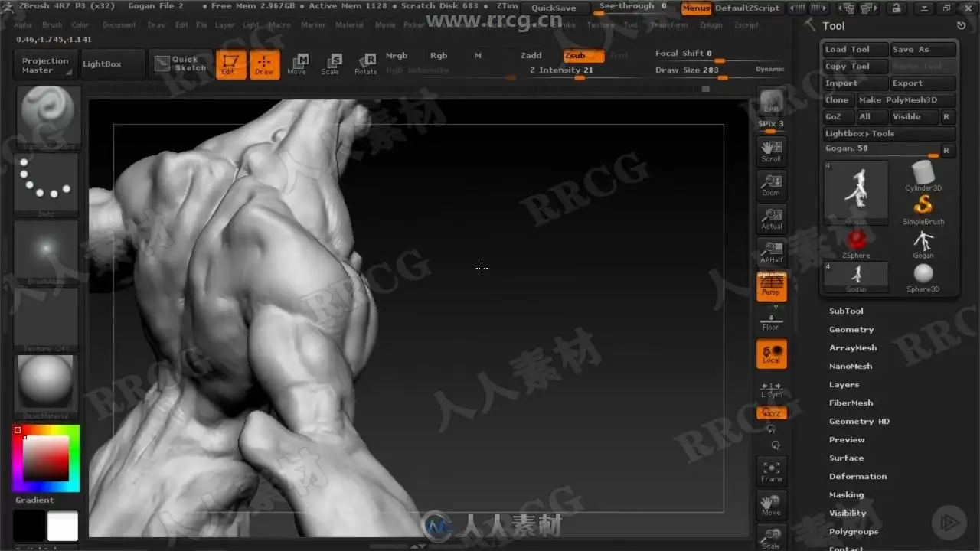Image resolution: width=980 pixels, height=551 pixels.
Task: Enable Mrgb paint mode
Action: (397, 56)
